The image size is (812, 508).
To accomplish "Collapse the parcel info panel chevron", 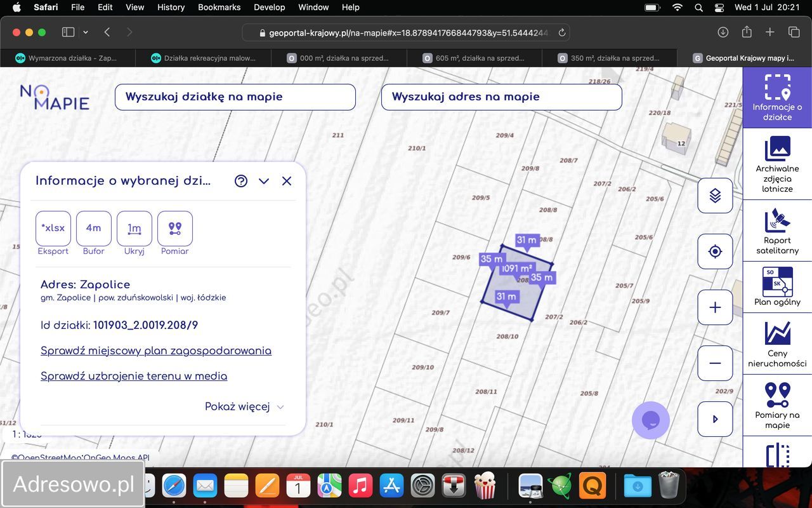I will click(264, 181).
